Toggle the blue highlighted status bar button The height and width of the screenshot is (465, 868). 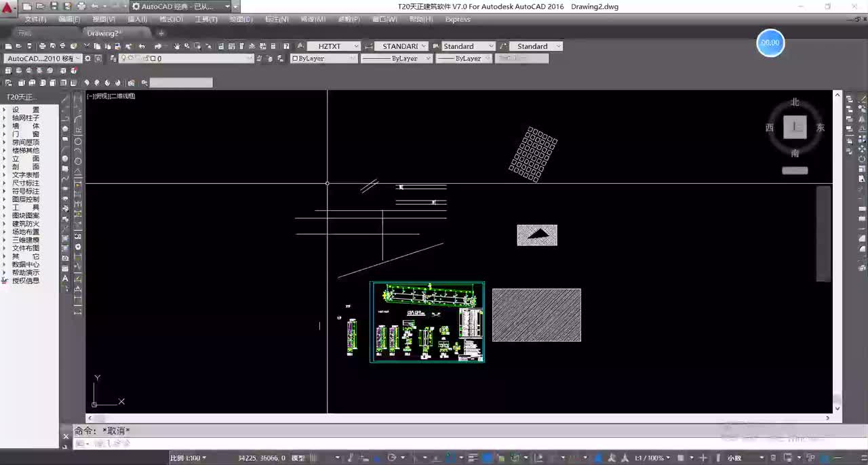[x=486, y=458]
